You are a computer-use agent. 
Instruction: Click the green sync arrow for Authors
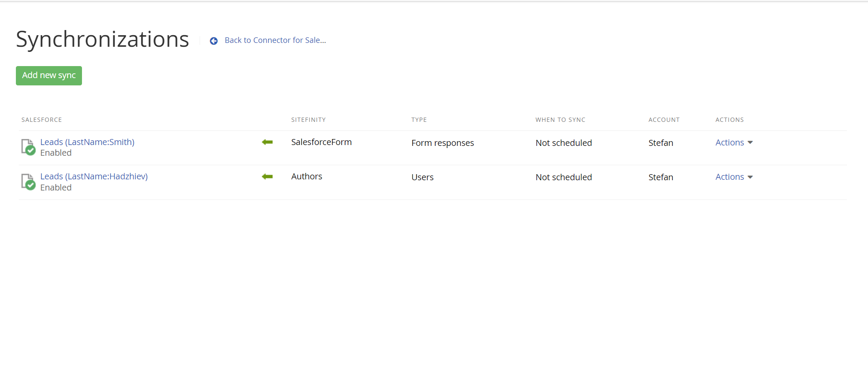(267, 176)
